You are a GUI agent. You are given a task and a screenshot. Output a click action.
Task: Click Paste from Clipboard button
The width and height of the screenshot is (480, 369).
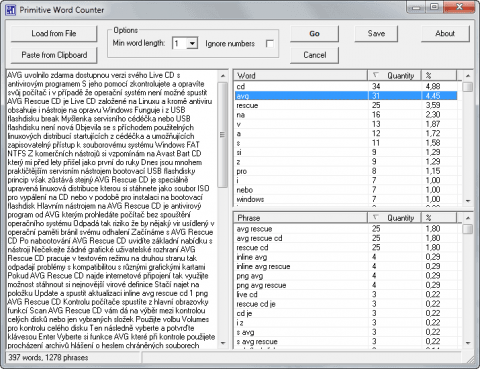[x=54, y=55]
